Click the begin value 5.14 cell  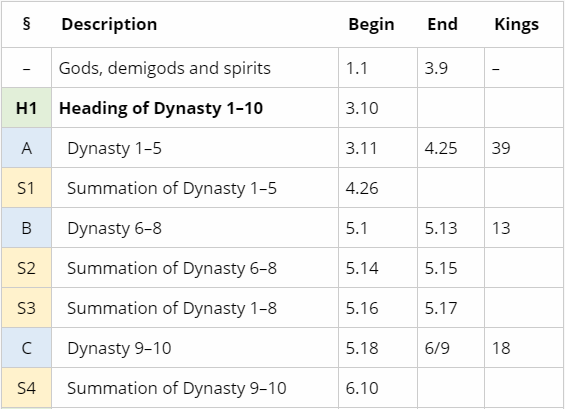378,268
